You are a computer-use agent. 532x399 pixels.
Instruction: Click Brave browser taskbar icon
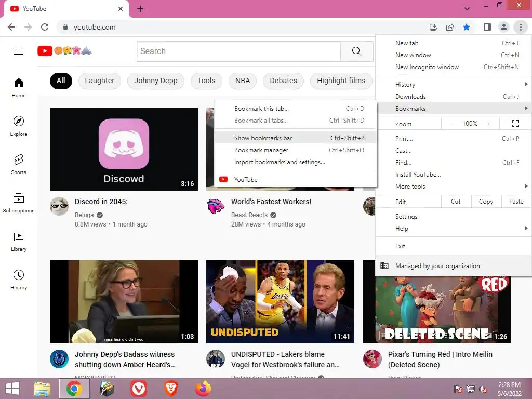[171, 389]
